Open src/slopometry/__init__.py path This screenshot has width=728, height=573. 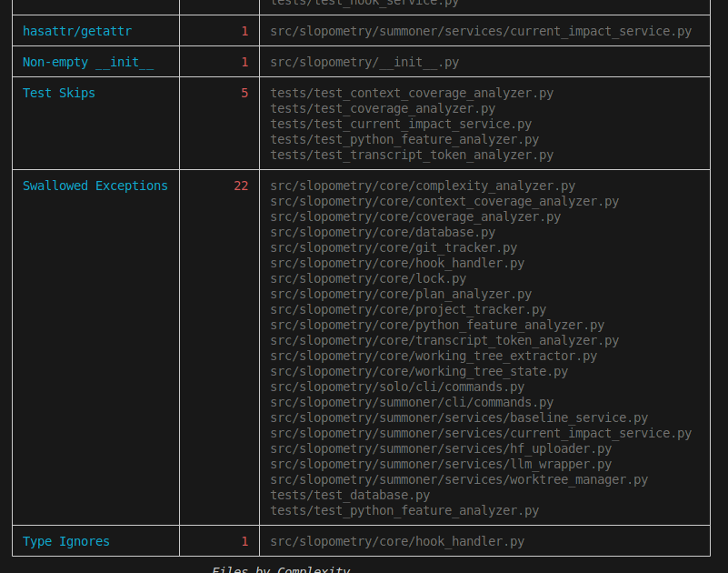(364, 62)
